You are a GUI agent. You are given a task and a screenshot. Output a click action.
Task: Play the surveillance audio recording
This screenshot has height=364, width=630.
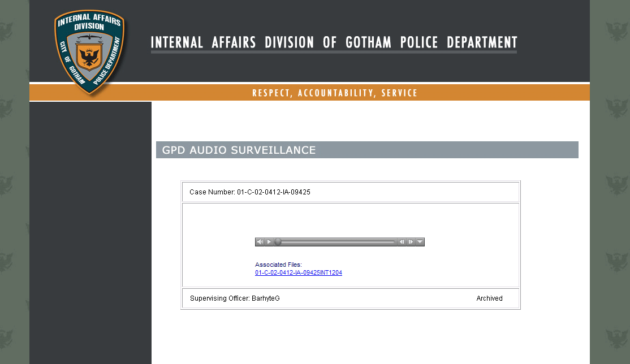pyautogui.click(x=269, y=242)
